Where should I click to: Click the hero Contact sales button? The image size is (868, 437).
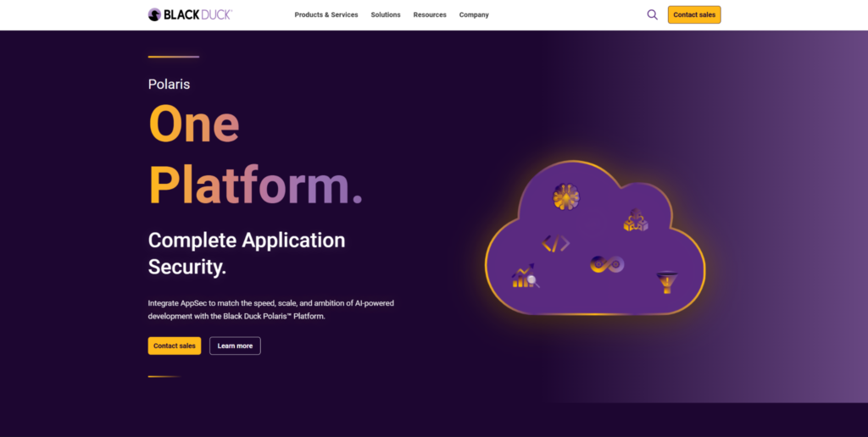(x=175, y=346)
